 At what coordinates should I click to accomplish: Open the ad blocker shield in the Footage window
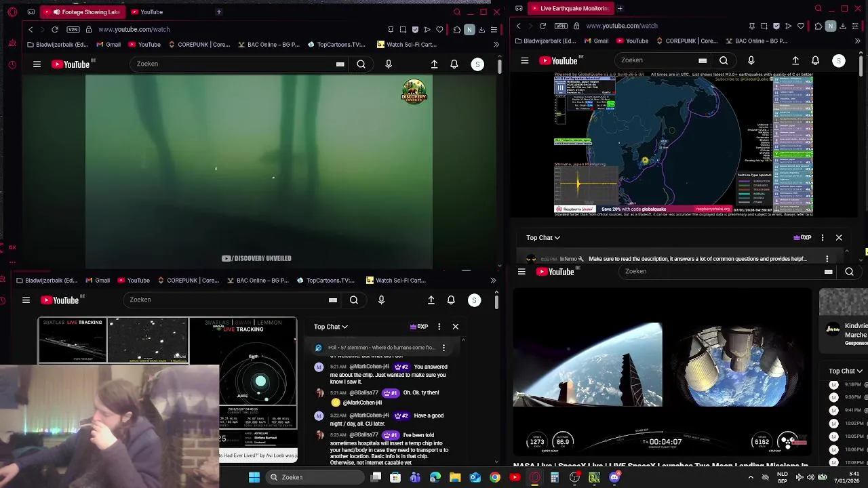tap(415, 29)
